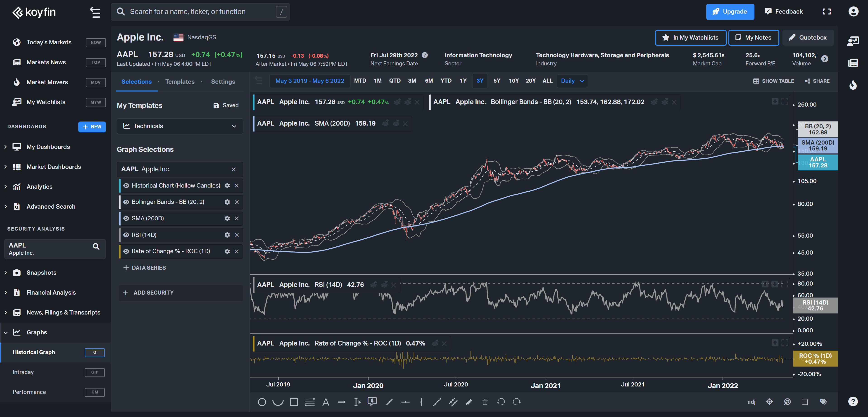Select the ellipse drawing tool

click(x=262, y=402)
